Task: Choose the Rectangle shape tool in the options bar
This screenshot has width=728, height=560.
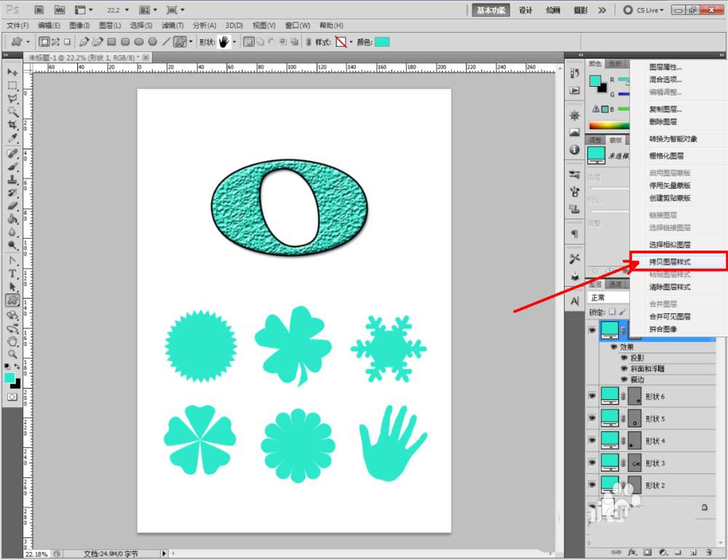Action: (x=111, y=42)
